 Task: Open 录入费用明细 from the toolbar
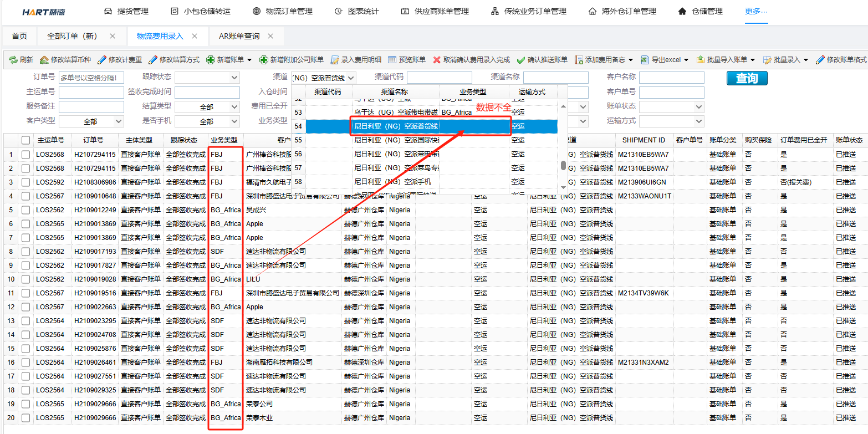point(335,60)
